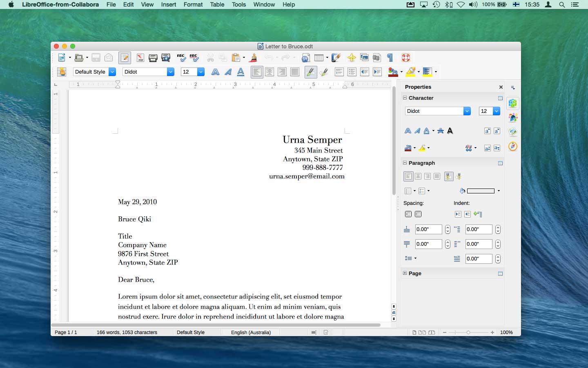
Task: Open the Table menu
Action: pos(217,4)
